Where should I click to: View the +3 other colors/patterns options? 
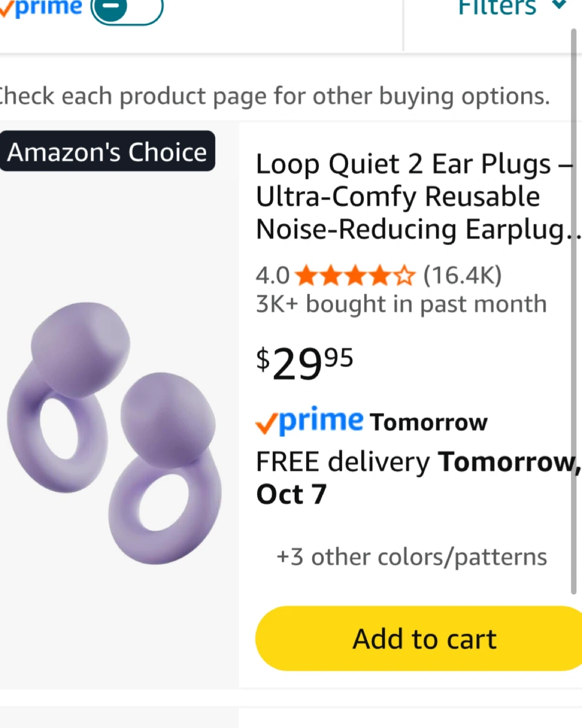click(x=412, y=557)
